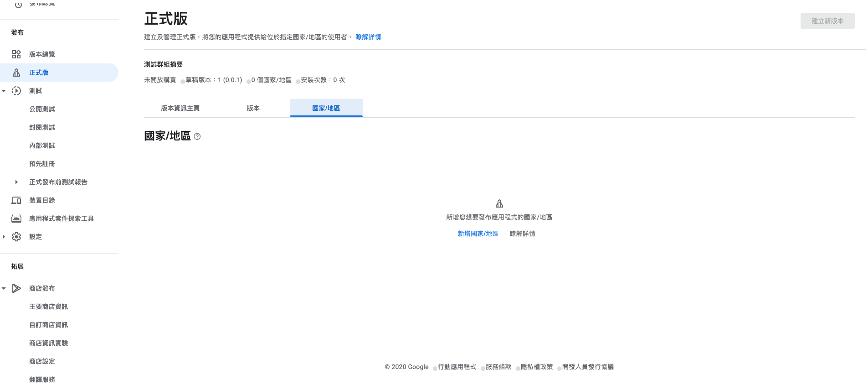Switch to the 版本資訊主頁 tab
This screenshot has height=385, width=868.
tap(180, 108)
